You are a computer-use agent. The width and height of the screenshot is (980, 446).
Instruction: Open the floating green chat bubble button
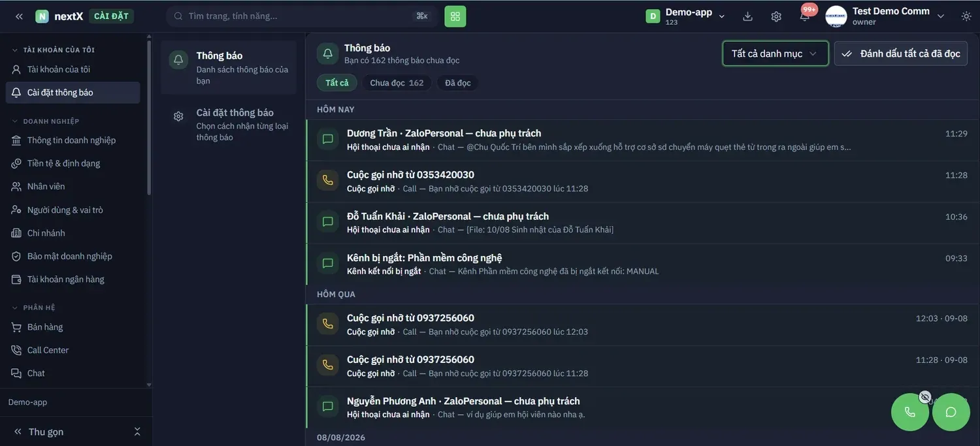pyautogui.click(x=951, y=412)
